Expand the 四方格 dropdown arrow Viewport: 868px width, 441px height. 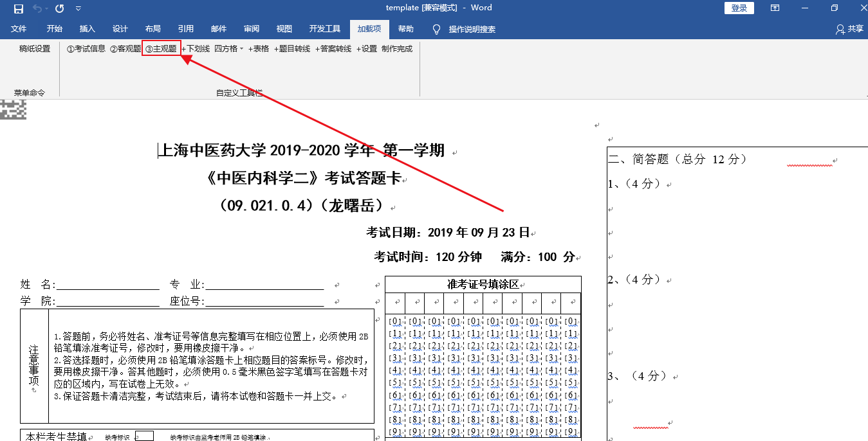click(x=241, y=50)
